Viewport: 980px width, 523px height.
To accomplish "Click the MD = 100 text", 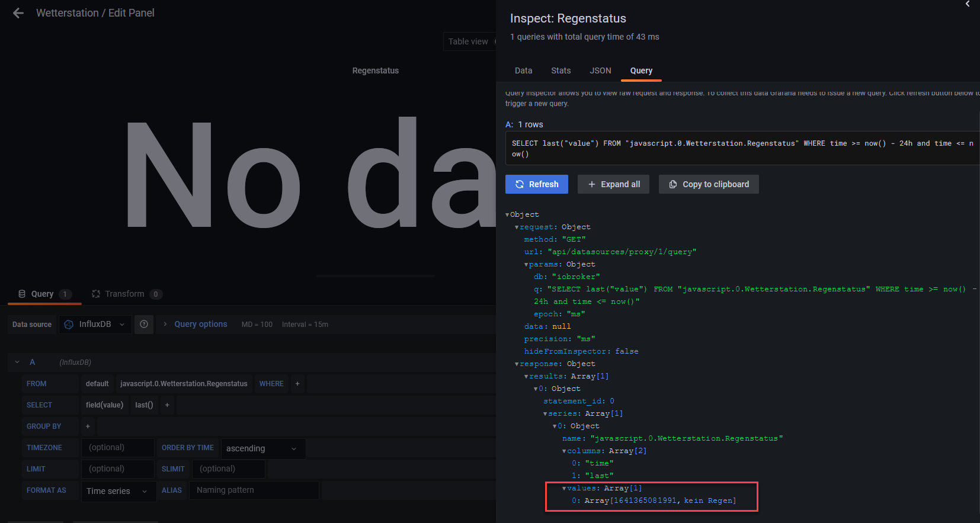I will click(x=257, y=325).
